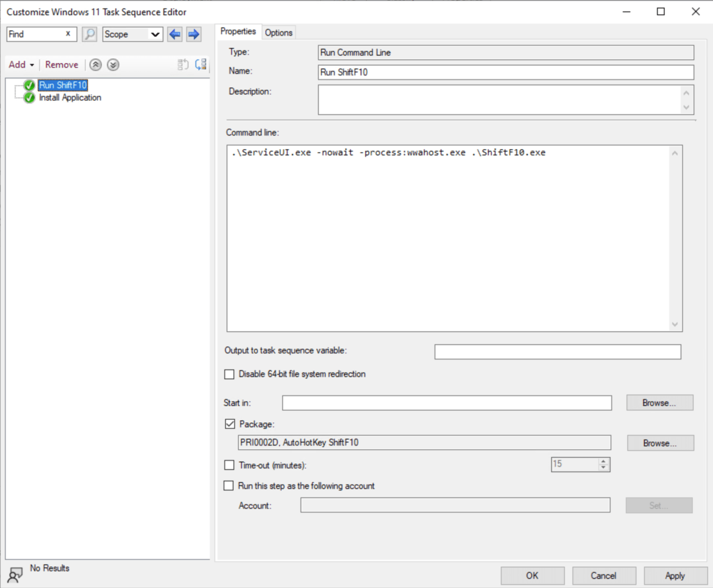This screenshot has width=713, height=588.
Task: Increase time-out value with spinner up arrow
Action: (603, 461)
